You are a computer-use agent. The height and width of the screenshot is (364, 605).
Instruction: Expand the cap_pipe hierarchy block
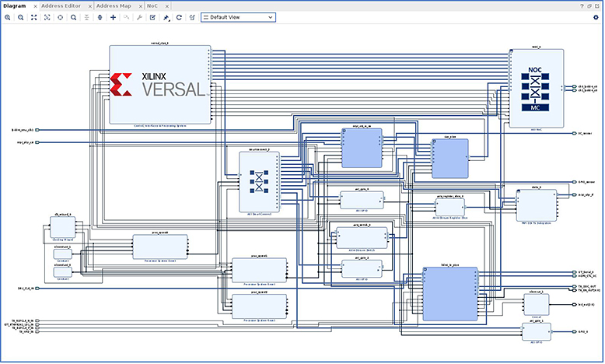click(434, 142)
